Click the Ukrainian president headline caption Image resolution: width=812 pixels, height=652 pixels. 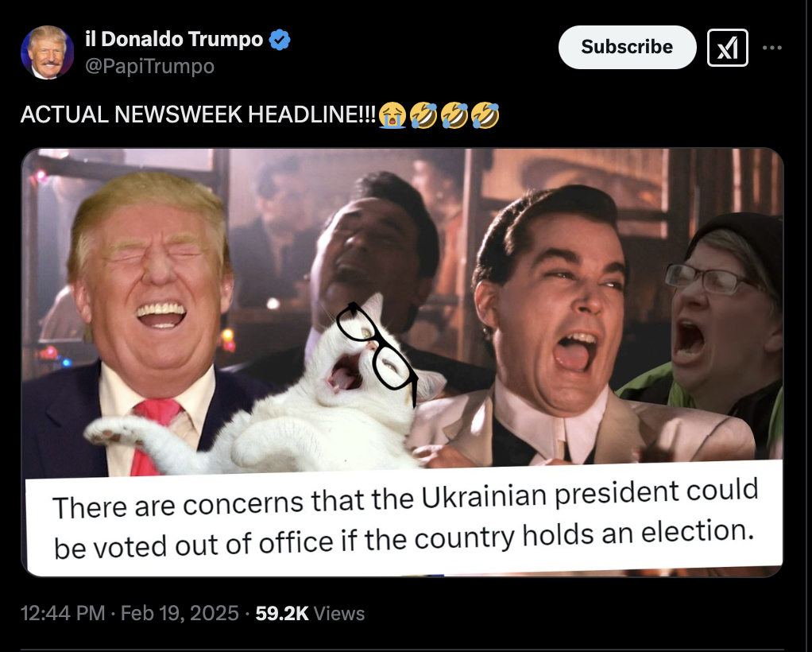(404, 520)
